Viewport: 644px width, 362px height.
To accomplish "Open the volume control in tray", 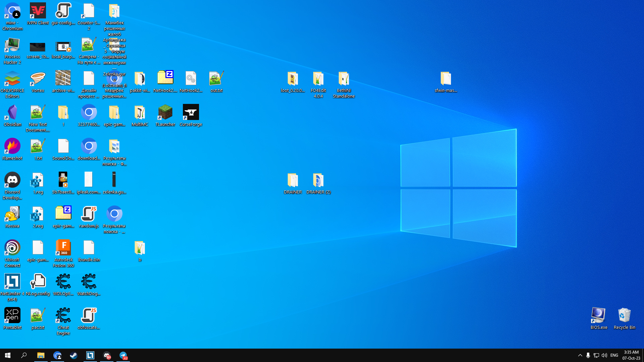I will click(604, 355).
